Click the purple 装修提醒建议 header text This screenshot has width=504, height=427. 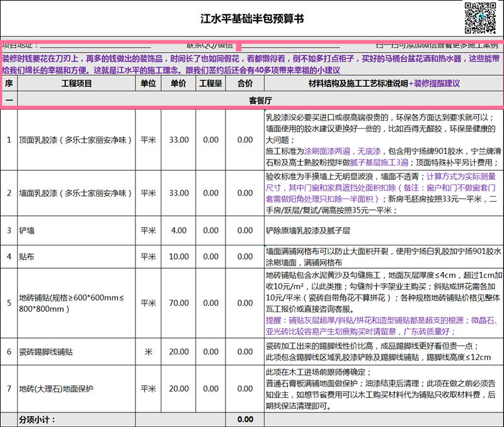click(437, 84)
